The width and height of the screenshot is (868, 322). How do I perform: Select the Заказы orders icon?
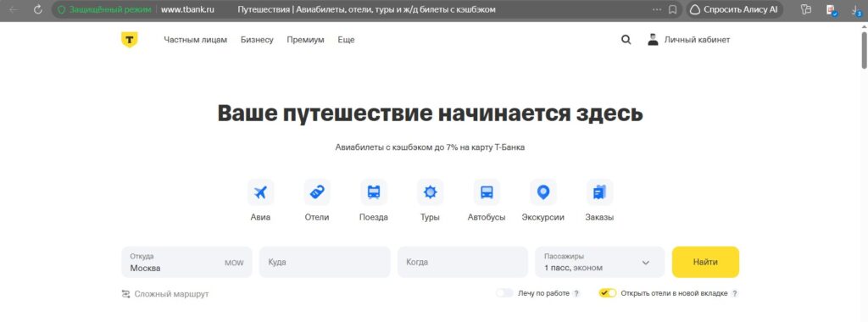[x=599, y=192]
